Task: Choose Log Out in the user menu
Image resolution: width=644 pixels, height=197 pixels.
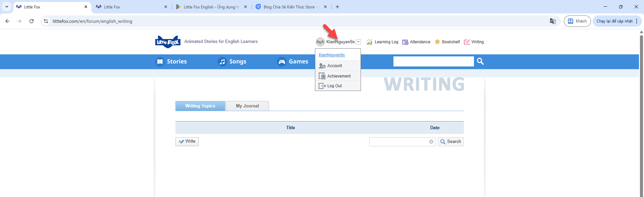Action: [x=334, y=86]
